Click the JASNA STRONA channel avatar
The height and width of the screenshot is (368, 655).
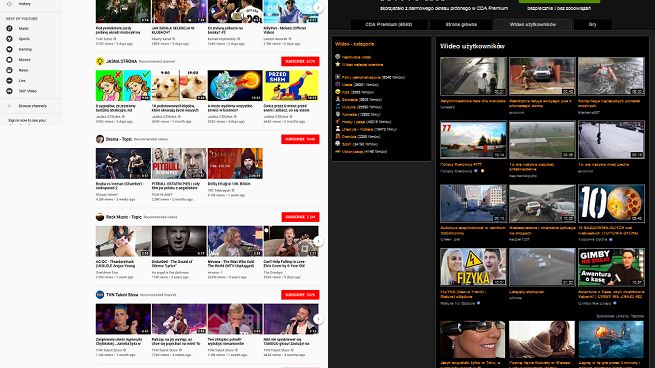100,61
